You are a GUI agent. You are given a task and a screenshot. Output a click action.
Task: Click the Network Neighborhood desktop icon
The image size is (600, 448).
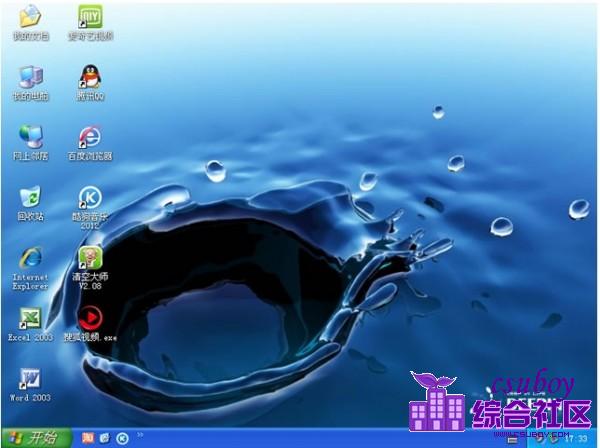[x=31, y=137]
